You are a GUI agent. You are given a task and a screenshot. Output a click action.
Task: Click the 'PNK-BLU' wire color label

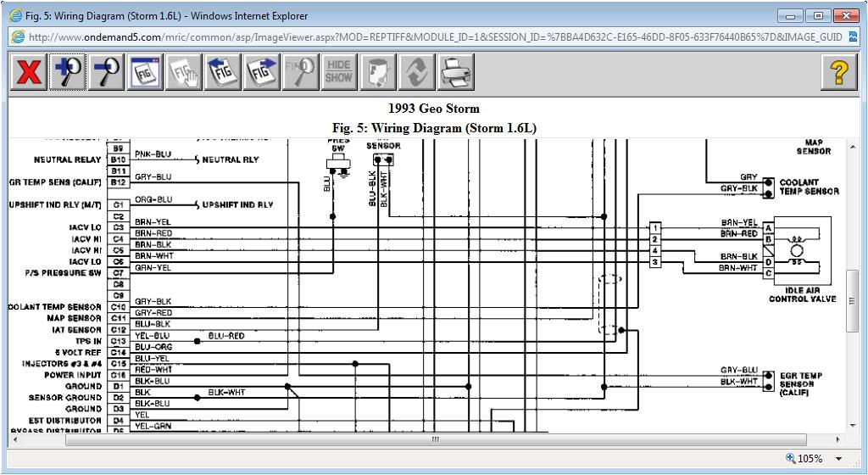[153, 154]
